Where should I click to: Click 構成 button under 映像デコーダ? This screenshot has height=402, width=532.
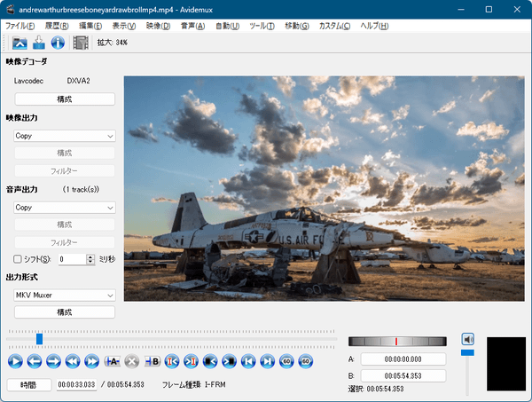[65, 99]
